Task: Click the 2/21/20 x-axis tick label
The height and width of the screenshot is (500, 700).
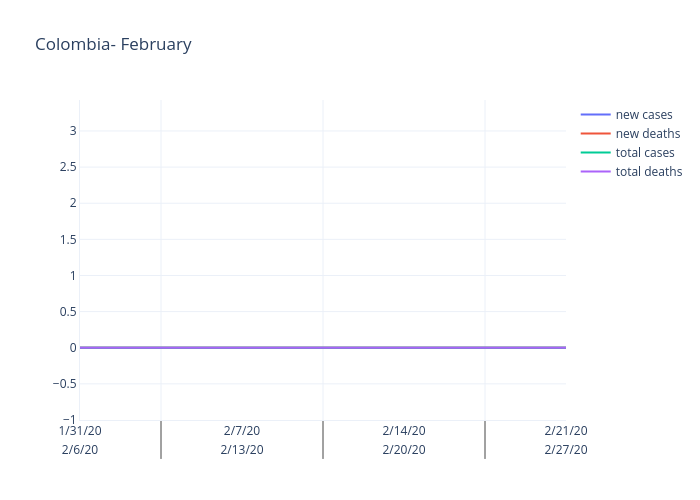Action: click(x=566, y=431)
